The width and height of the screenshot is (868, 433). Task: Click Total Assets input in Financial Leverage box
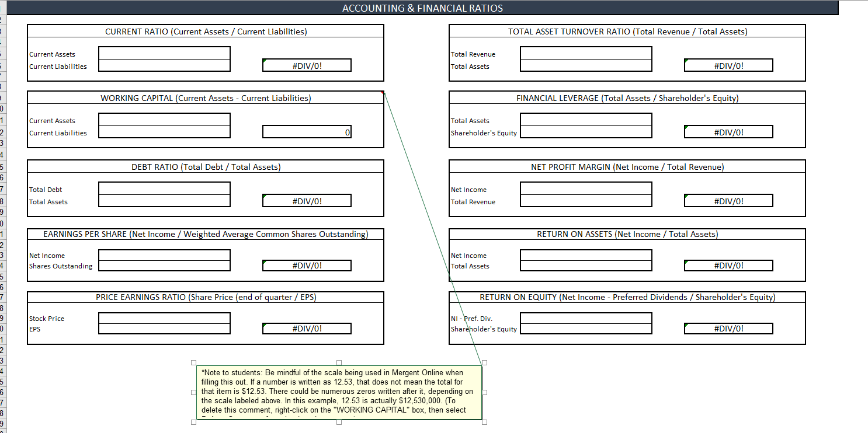[586, 120]
